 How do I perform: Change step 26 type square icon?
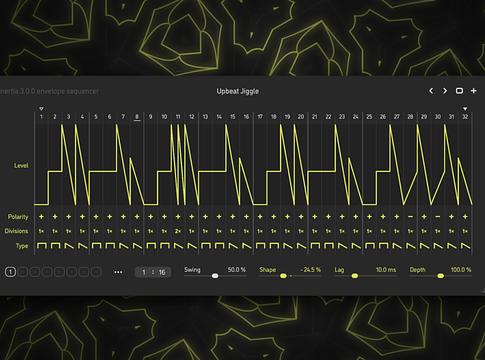(x=383, y=246)
